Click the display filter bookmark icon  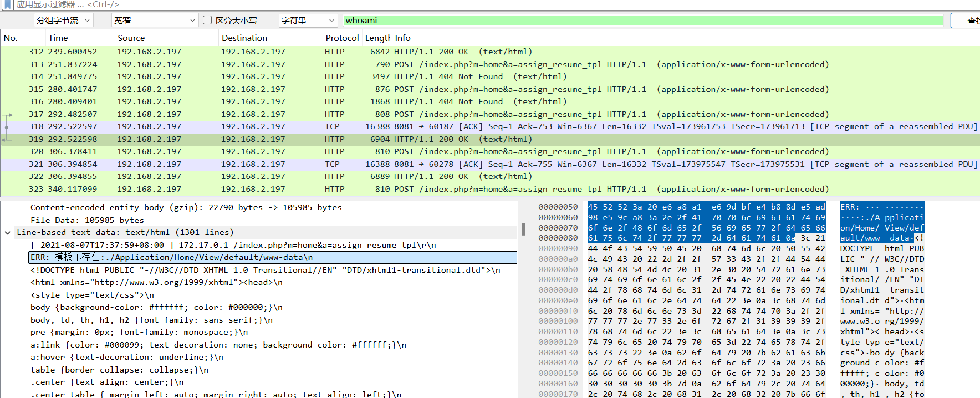coord(7,4)
